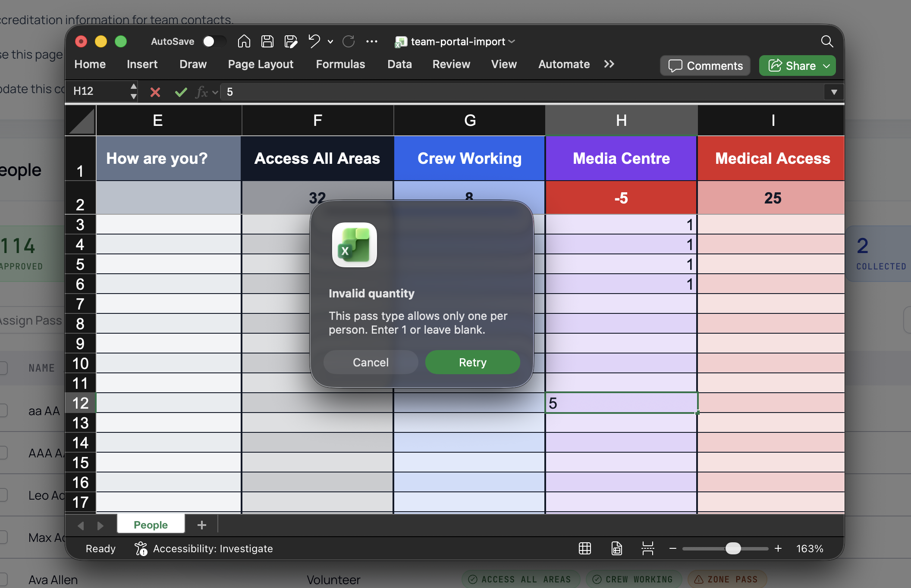
Task: Click the View ribbon tab
Action: pos(504,64)
